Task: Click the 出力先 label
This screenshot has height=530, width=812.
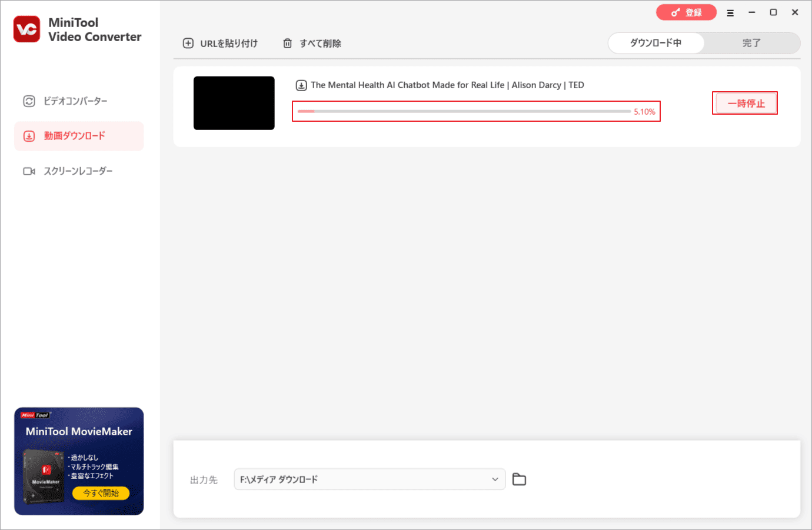Action: pos(204,480)
